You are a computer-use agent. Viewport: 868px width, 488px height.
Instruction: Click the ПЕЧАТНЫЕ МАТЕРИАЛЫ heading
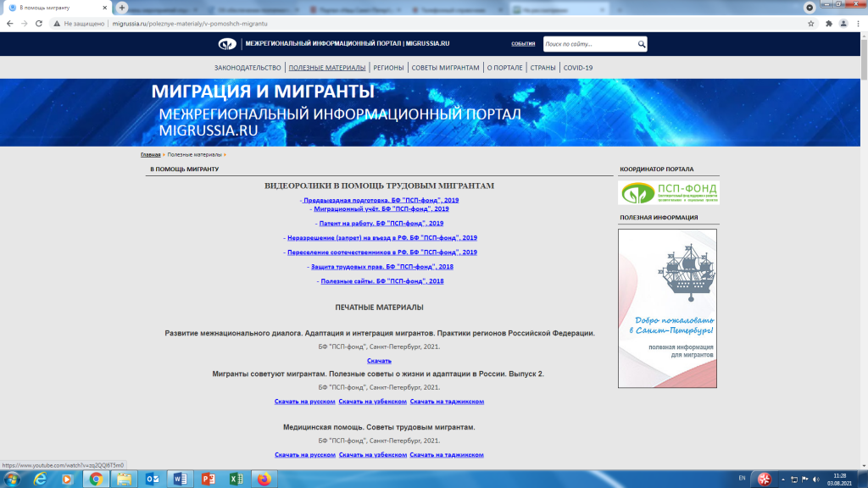click(379, 307)
